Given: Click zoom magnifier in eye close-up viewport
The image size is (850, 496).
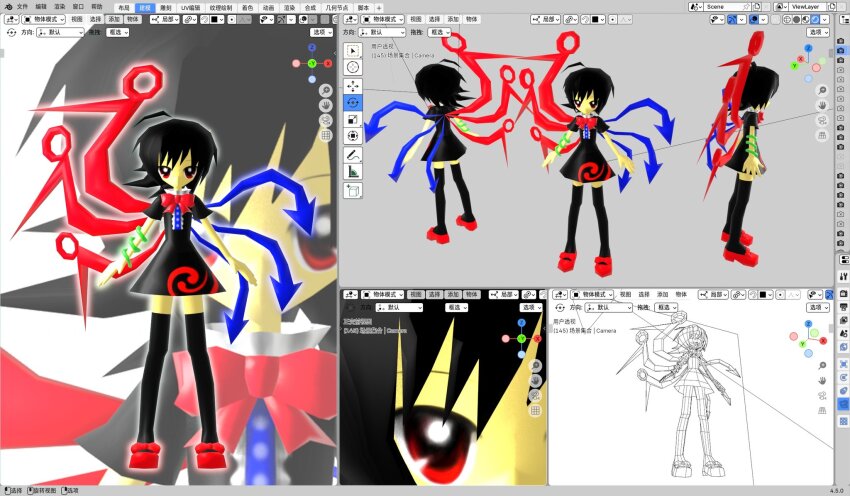Looking at the screenshot, I should (535, 365).
